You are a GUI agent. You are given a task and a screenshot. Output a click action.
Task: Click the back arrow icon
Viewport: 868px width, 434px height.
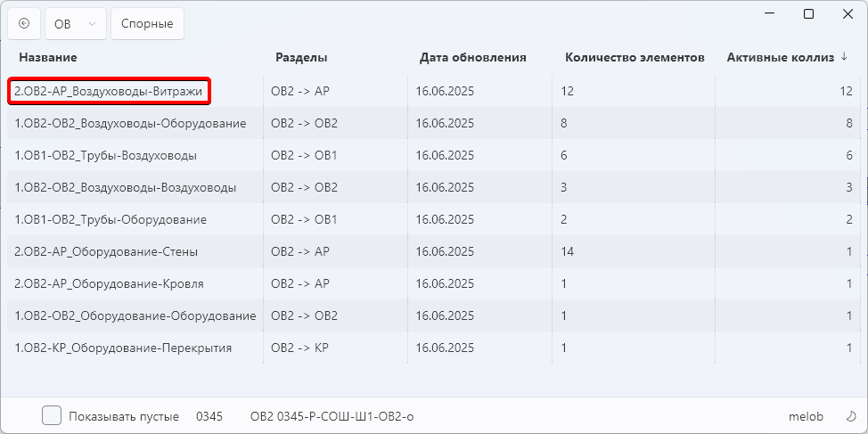[x=24, y=23]
